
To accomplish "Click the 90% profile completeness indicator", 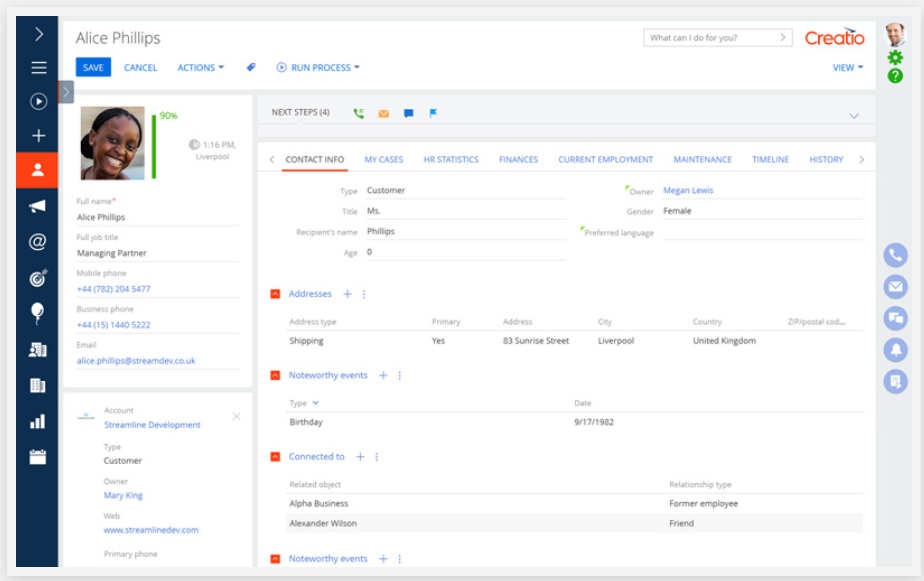I will pyautogui.click(x=168, y=115).
